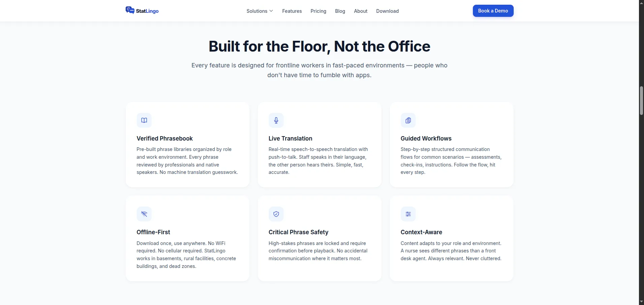This screenshot has height=305, width=644.
Task: Click the Download link in the navbar
Action: (387, 11)
